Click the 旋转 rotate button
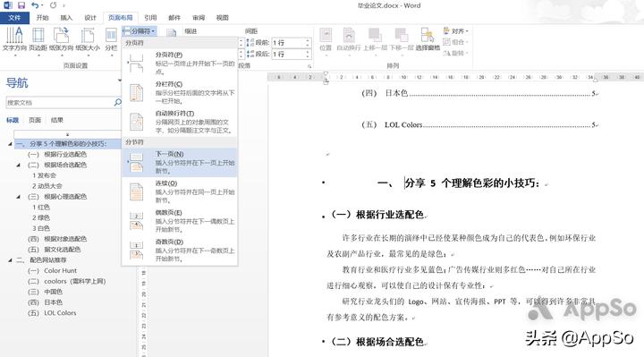The width and height of the screenshot is (644, 357). click(x=455, y=53)
